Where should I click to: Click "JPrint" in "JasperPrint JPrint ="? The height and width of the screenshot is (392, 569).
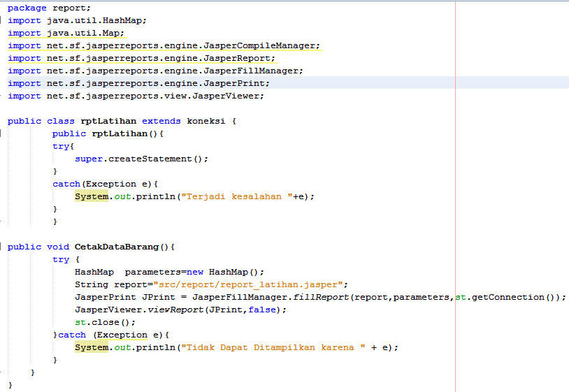coord(158,298)
